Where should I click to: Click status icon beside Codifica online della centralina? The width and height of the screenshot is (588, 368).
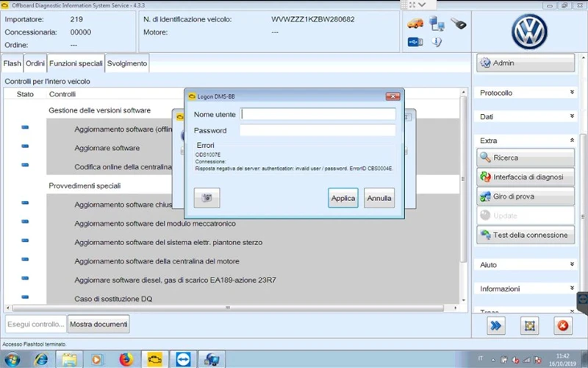(25, 165)
